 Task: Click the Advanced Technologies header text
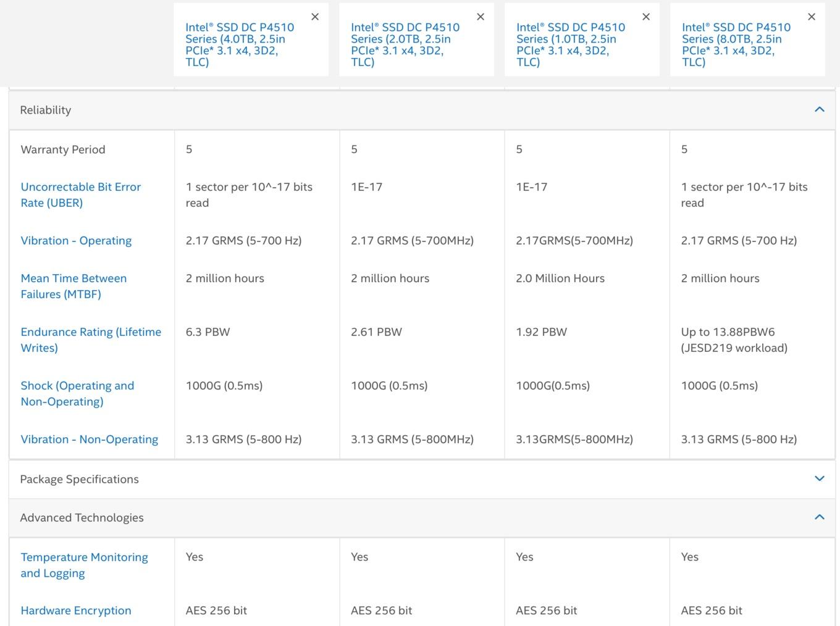coord(82,517)
